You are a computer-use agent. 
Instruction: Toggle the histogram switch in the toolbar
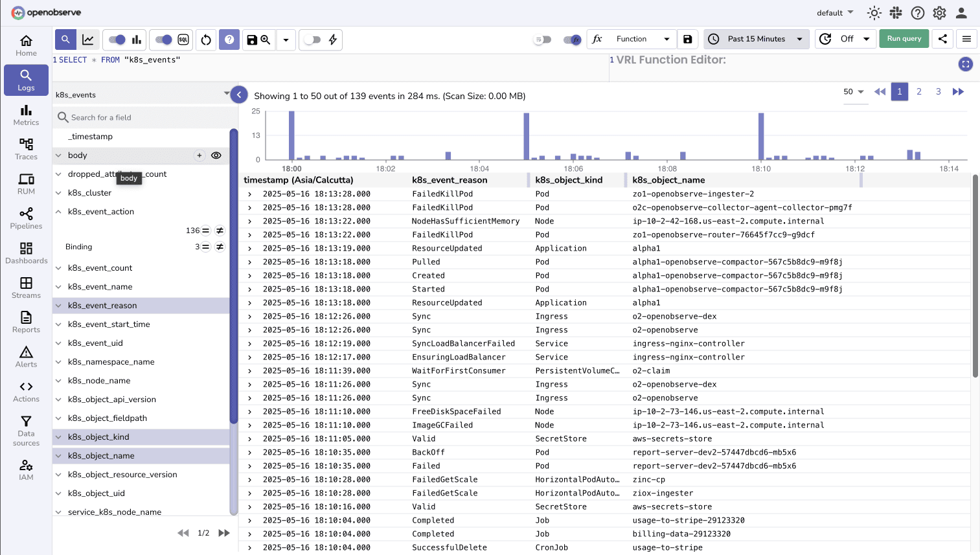[119, 40]
